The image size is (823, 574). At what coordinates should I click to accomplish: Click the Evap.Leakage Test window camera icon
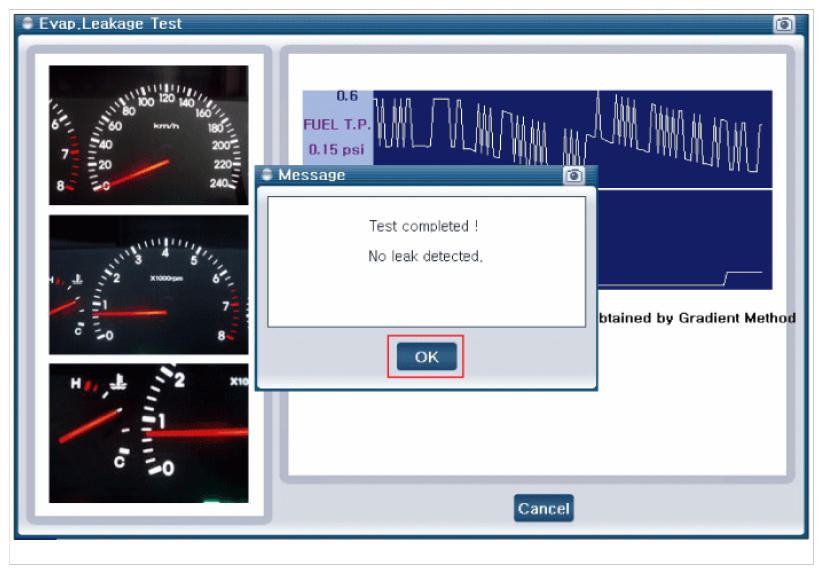(x=784, y=24)
